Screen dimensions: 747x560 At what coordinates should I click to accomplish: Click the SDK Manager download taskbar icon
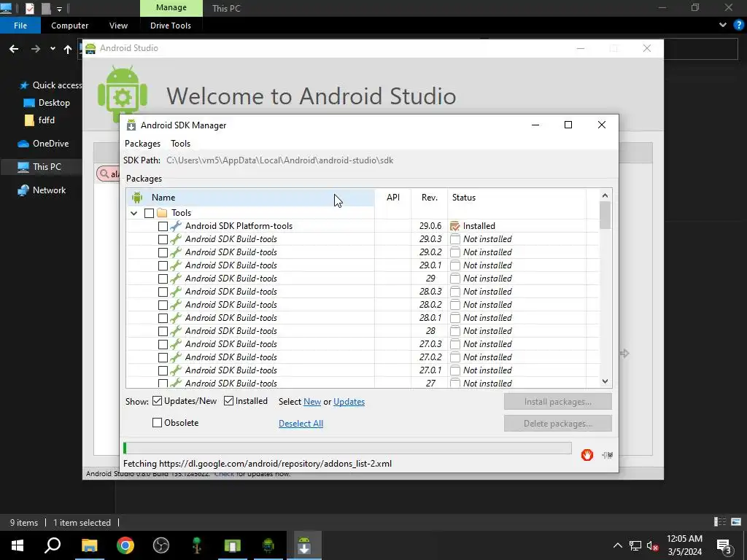click(304, 545)
